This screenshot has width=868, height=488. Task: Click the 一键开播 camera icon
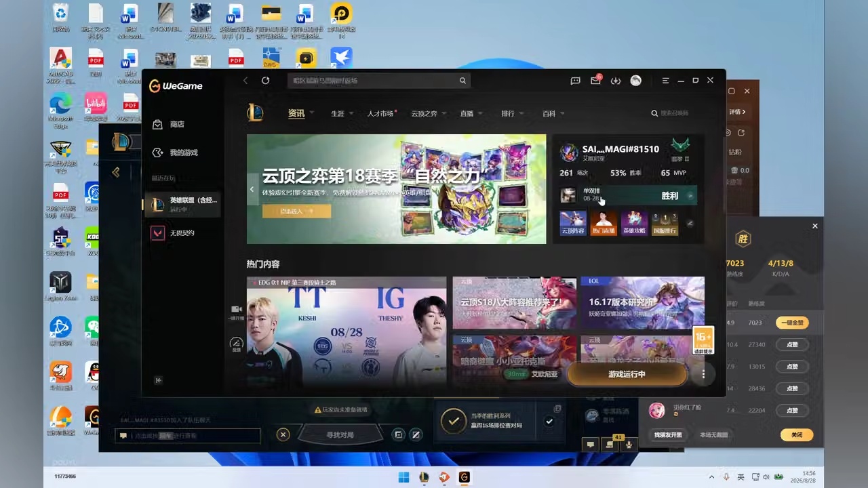point(237,311)
